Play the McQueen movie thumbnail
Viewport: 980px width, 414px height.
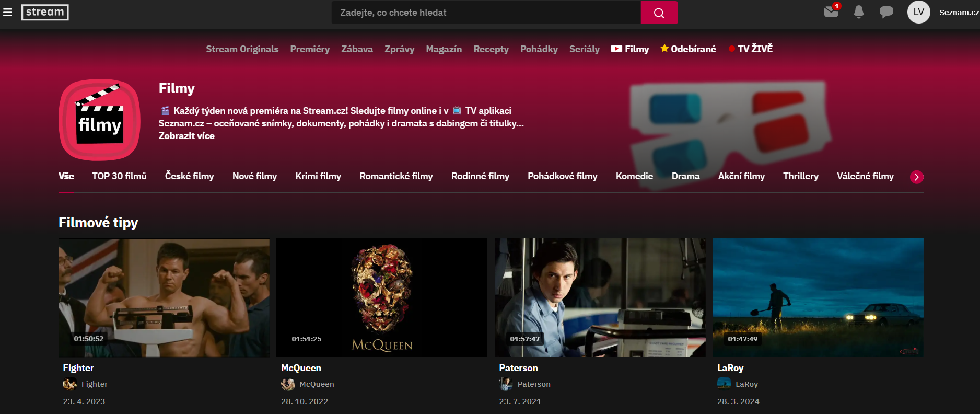tap(382, 298)
